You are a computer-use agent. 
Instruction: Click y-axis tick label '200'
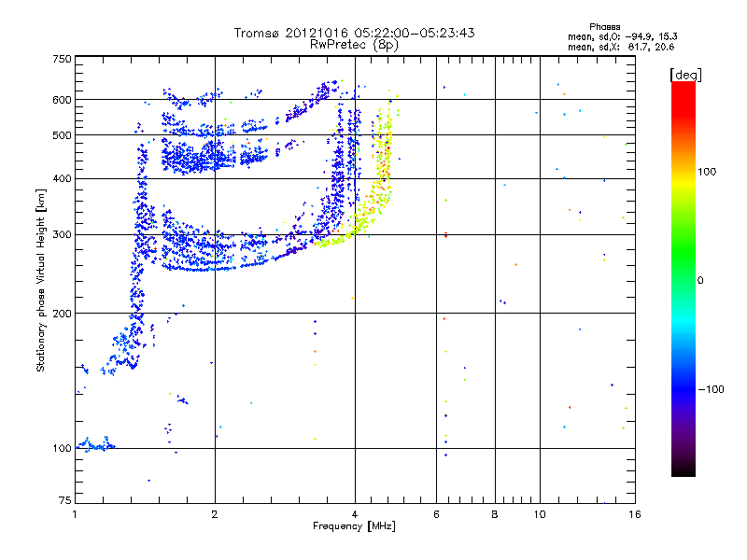point(62,314)
